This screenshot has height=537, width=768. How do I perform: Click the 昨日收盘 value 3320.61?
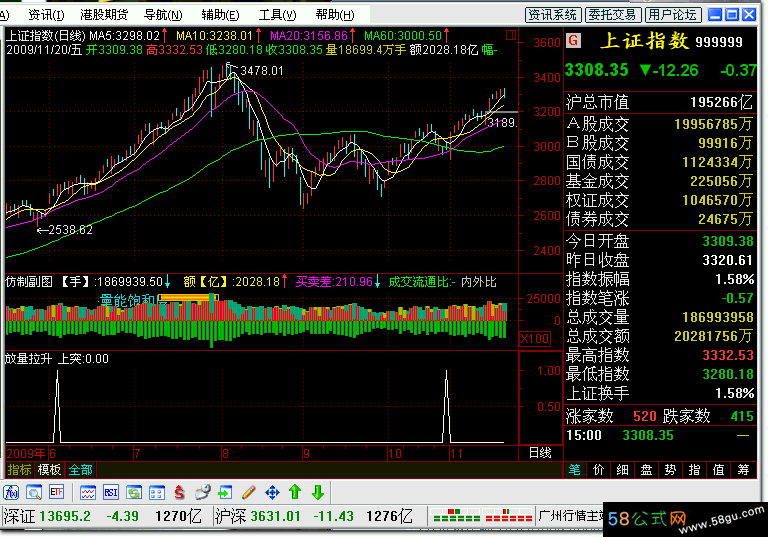(728, 260)
